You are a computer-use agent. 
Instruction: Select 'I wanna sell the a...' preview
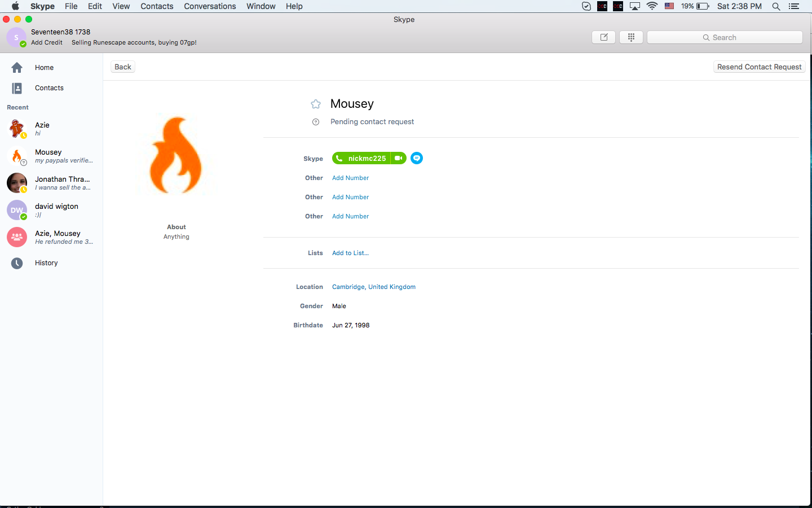[63, 187]
